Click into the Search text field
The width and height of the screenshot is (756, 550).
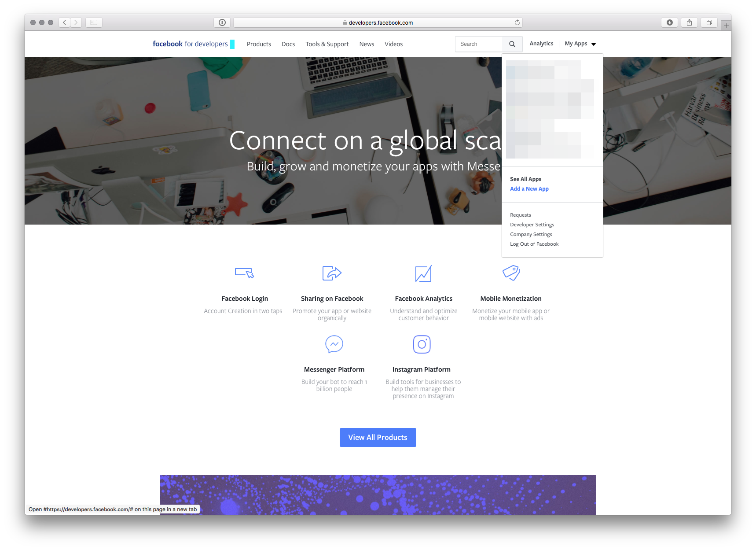[479, 44]
